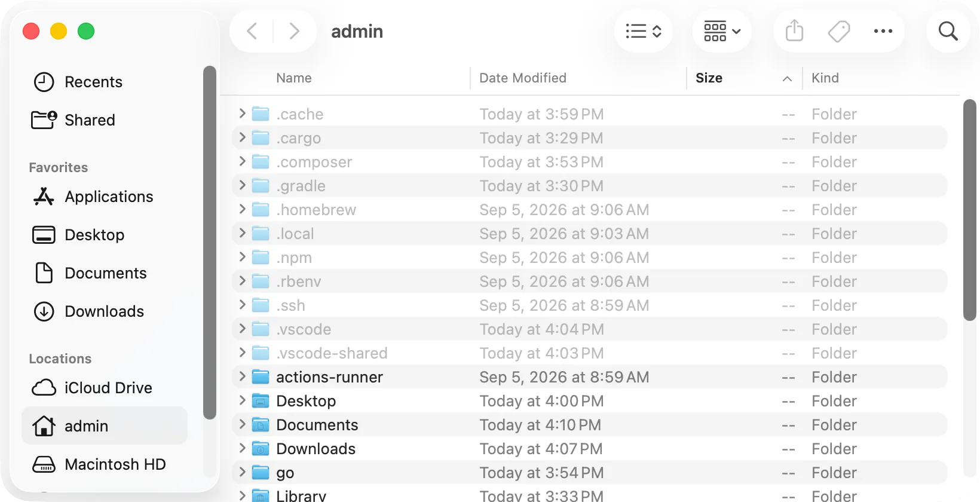Image resolution: width=980 pixels, height=502 pixels.
Task: Expand the actions-runner folder
Action: 242,376
